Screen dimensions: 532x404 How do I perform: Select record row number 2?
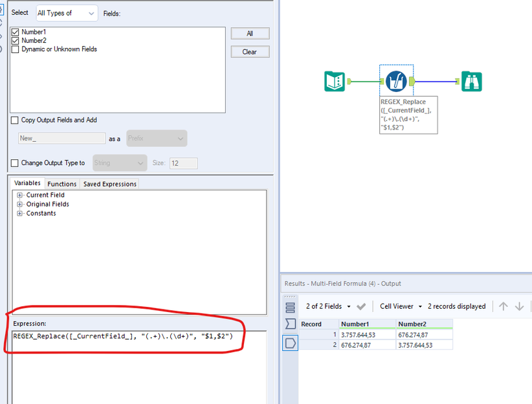click(318, 345)
